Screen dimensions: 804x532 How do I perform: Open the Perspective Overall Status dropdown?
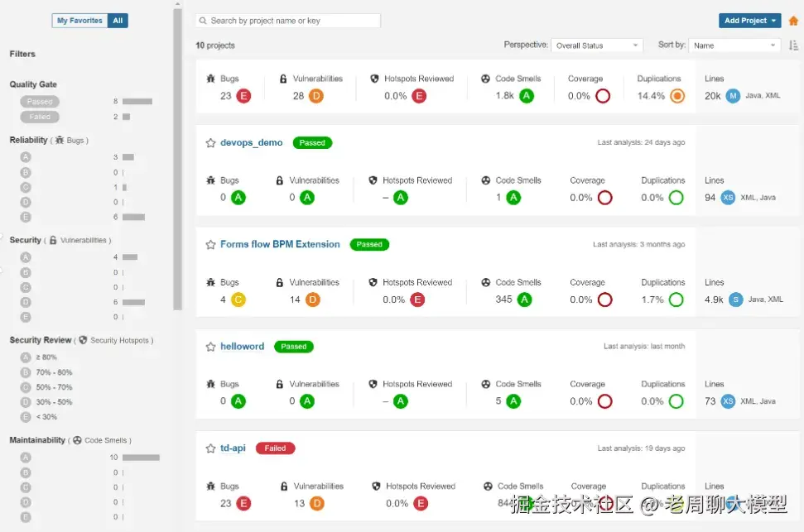[597, 46]
